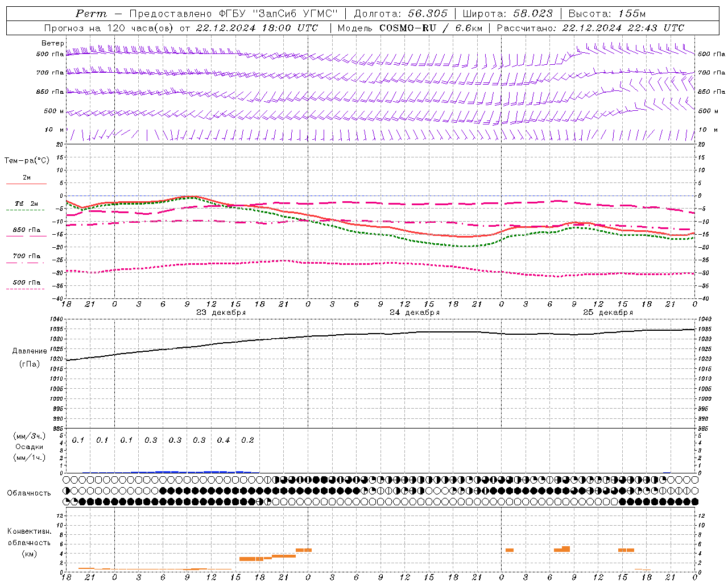
Task: Click the "(мм/3ч.)" precipitation unit label
Action: (x=30, y=436)
